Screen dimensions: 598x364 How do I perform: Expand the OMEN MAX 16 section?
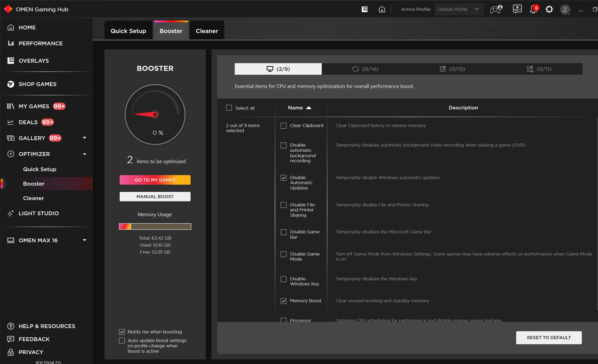(84, 240)
